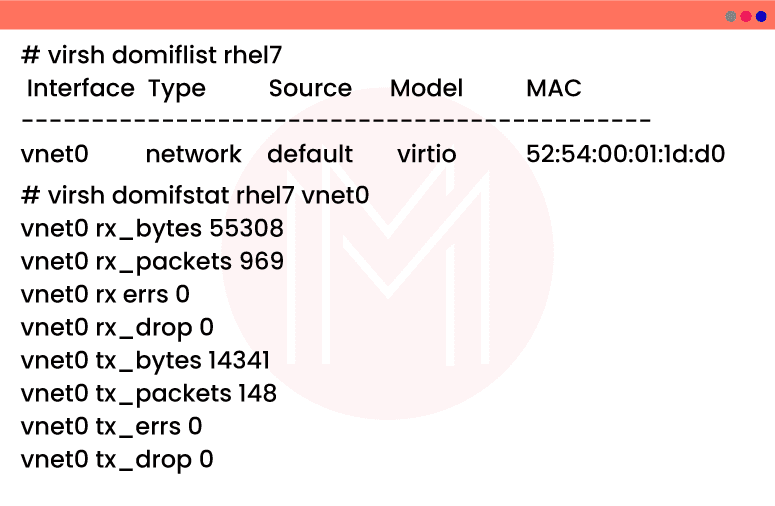Image resolution: width=775 pixels, height=506 pixels.
Task: Click the rx_bytes 55308 line
Action: [151, 229]
